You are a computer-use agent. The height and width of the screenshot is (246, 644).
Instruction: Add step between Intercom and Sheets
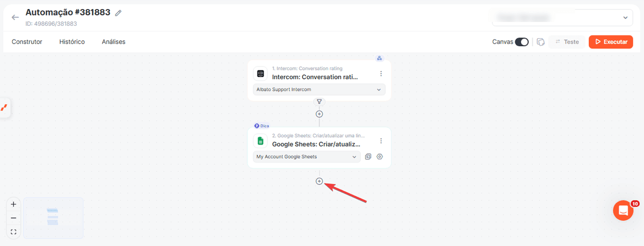pos(319,114)
